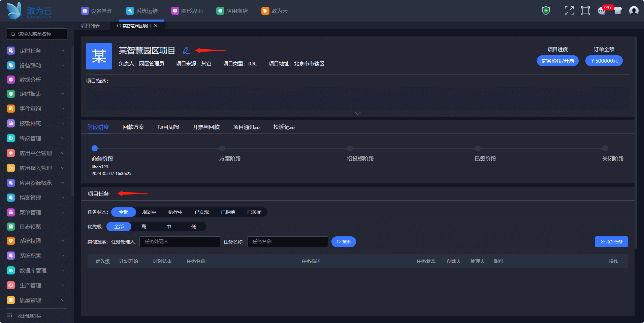644x323 pixels.
Task: Filter task status by 已关闭
Action: 254,212
